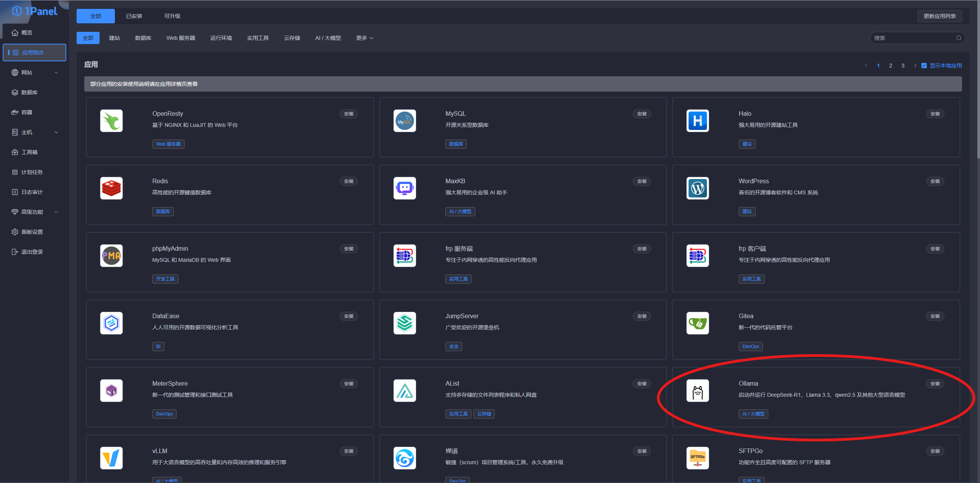The image size is (980, 483).
Task: Open the MeterSphere app icon
Action: coord(111,391)
